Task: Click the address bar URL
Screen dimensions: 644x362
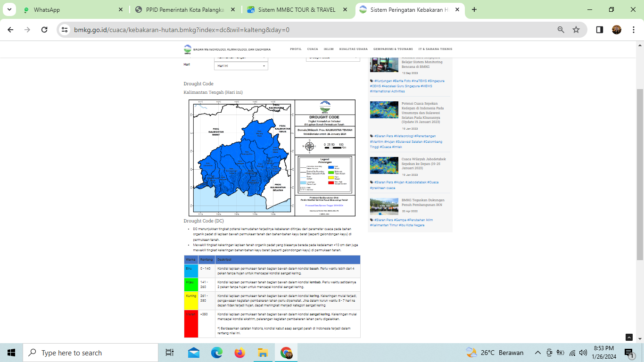Action: coord(182,30)
